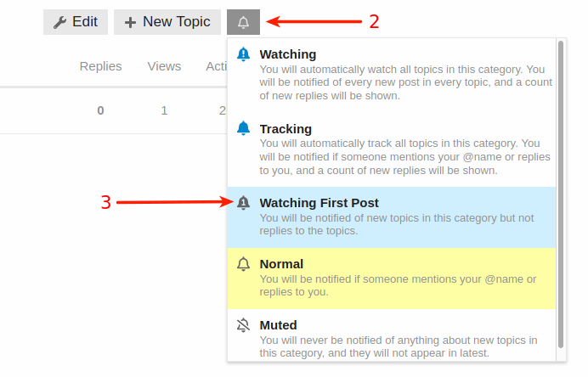Click the plus icon on New Topic
Viewport: 588px width, 377px height.
click(130, 22)
